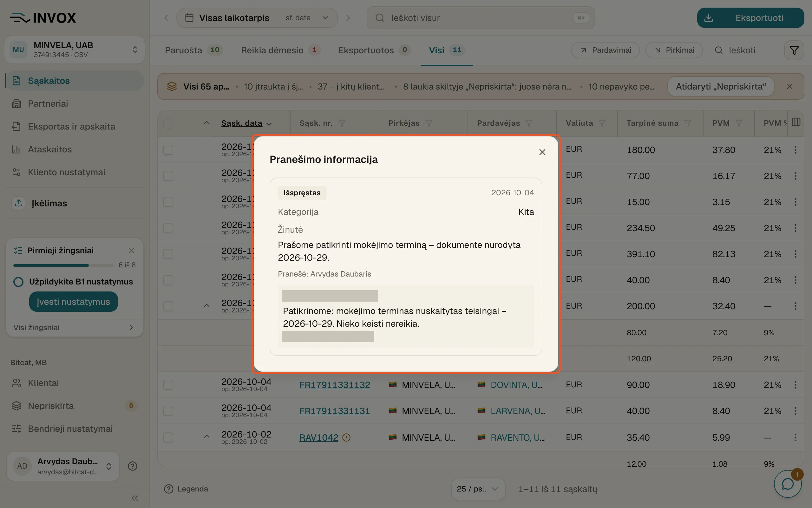The image size is (812, 508).
Task: Close the Pirmieji žingsniai card
Action: pos(132,251)
